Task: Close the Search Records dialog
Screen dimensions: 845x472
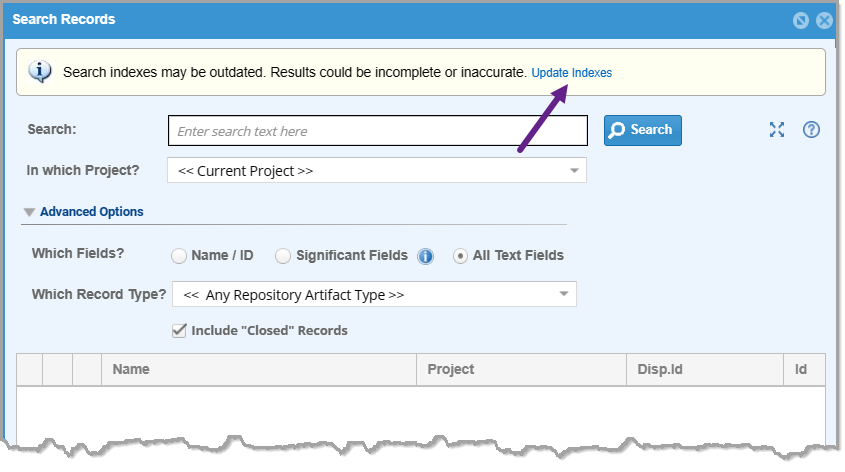Action: point(824,20)
